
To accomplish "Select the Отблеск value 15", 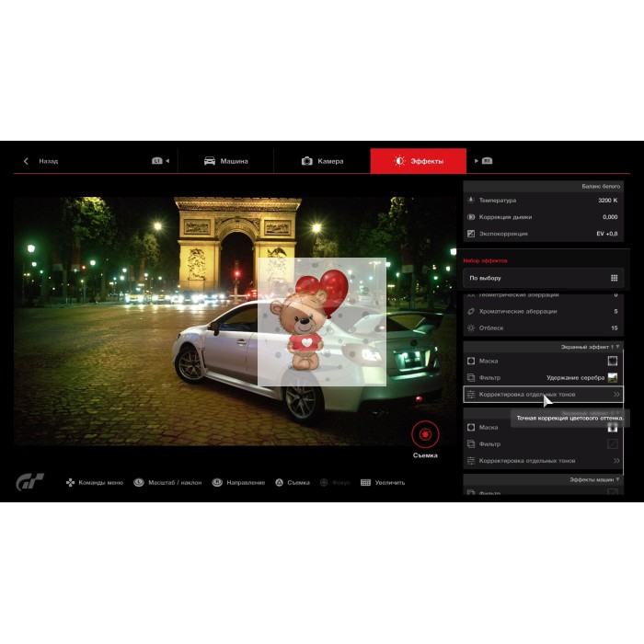I will click(x=614, y=328).
